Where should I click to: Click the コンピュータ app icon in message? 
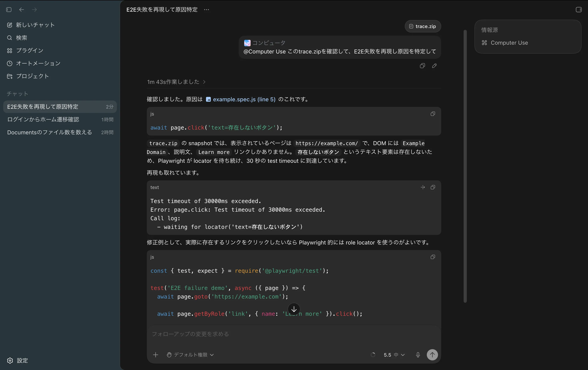tap(247, 43)
